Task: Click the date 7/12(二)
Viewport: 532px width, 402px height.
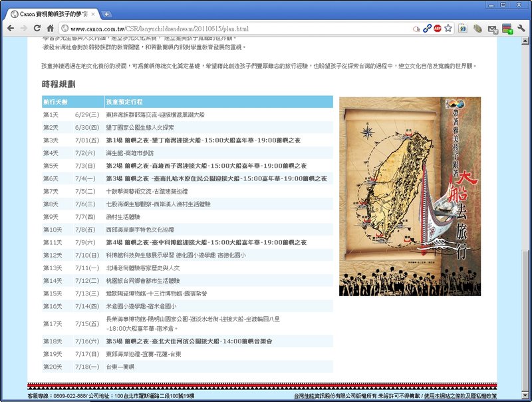Action: 87,281
